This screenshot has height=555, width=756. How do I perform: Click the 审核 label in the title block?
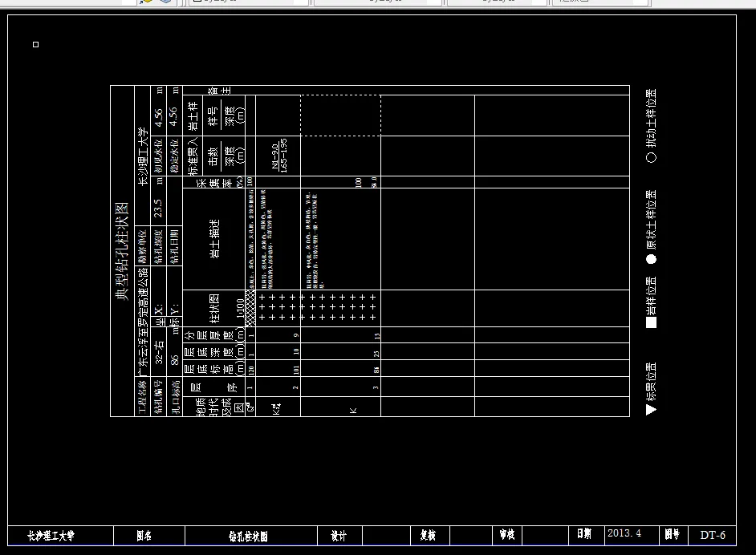pyautogui.click(x=506, y=534)
